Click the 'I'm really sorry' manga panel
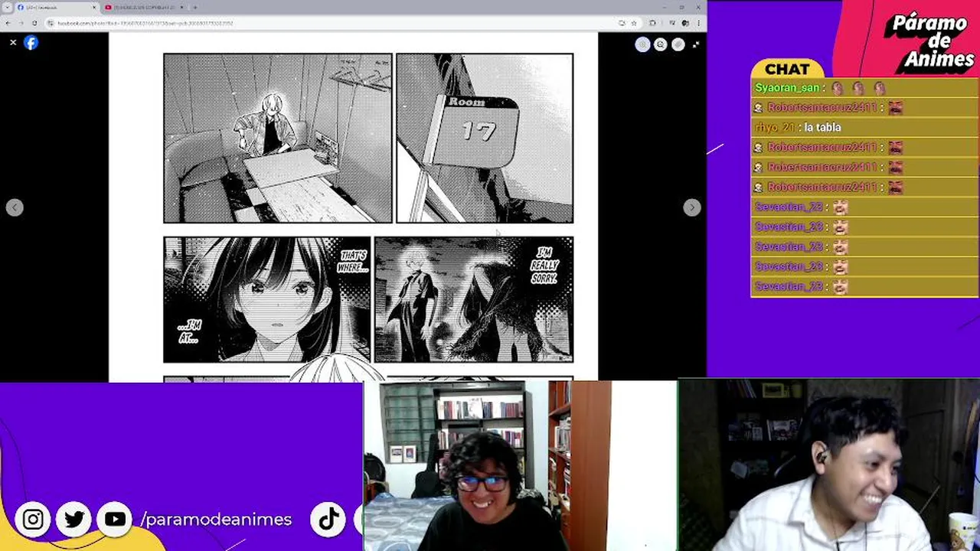980x551 pixels. point(474,299)
